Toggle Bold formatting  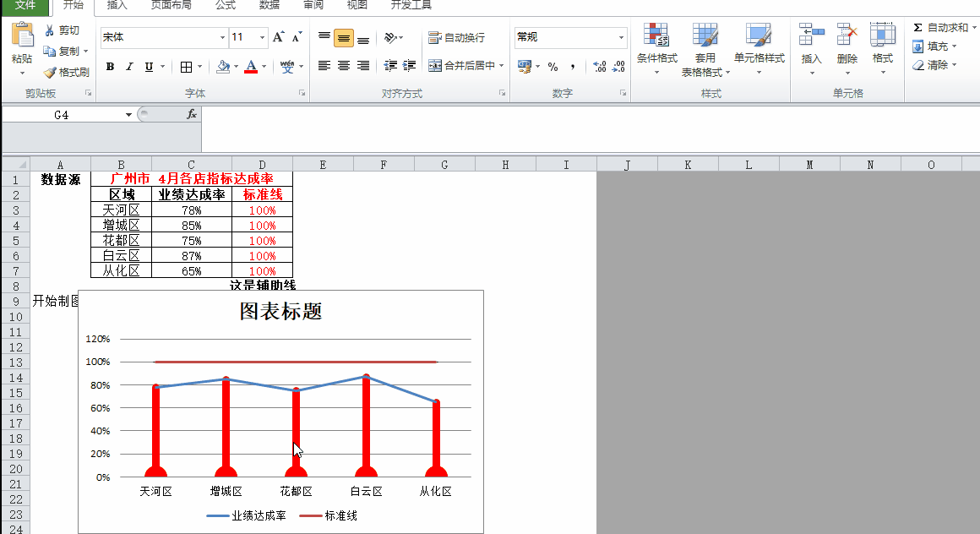[x=110, y=65]
